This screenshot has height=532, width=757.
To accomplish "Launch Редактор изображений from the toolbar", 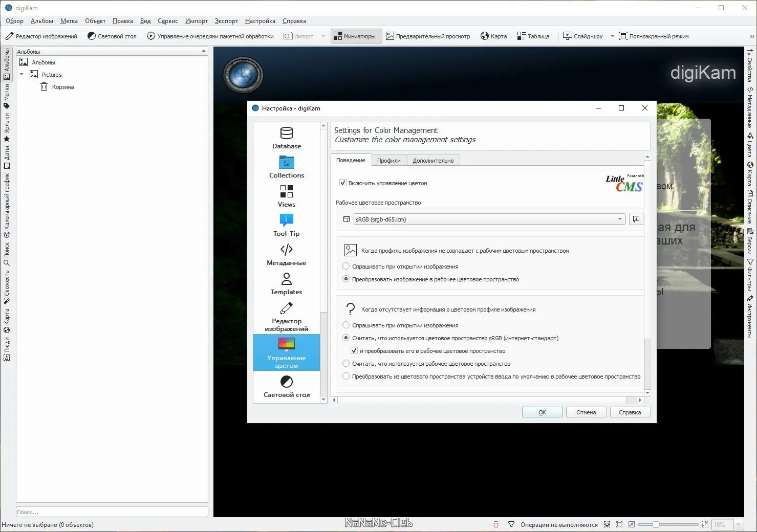I will point(41,36).
